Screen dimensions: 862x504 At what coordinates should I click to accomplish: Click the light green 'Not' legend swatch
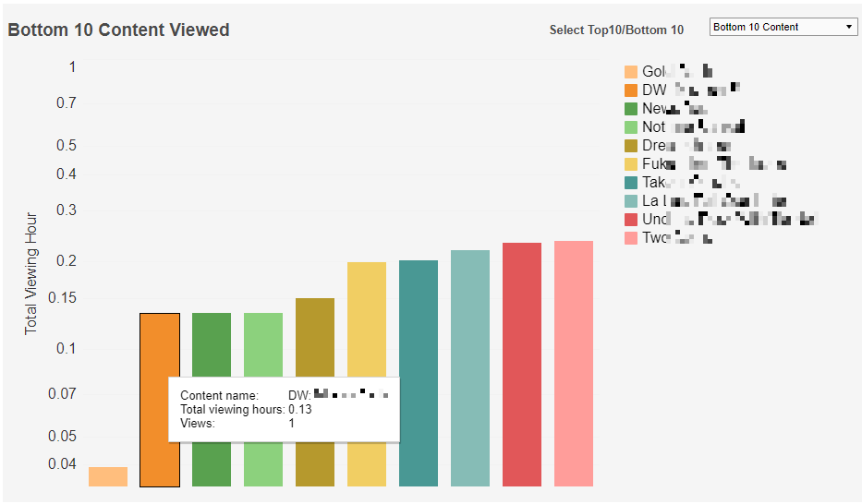pyautogui.click(x=631, y=127)
